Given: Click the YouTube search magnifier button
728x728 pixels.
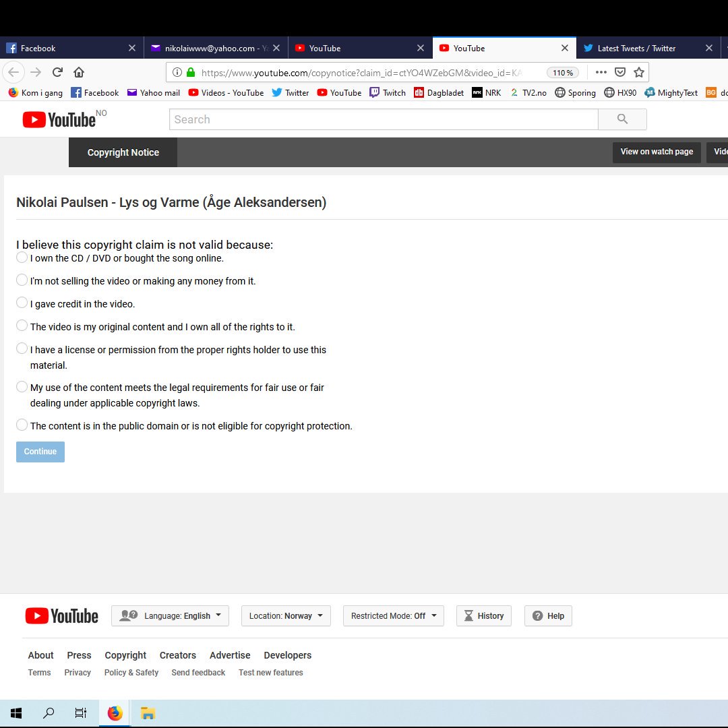Looking at the screenshot, I should point(622,119).
